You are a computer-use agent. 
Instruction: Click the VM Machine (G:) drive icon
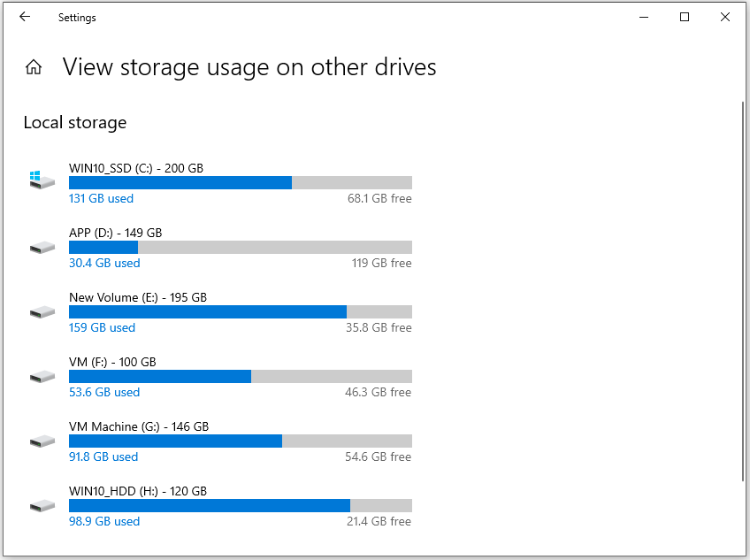click(42, 441)
